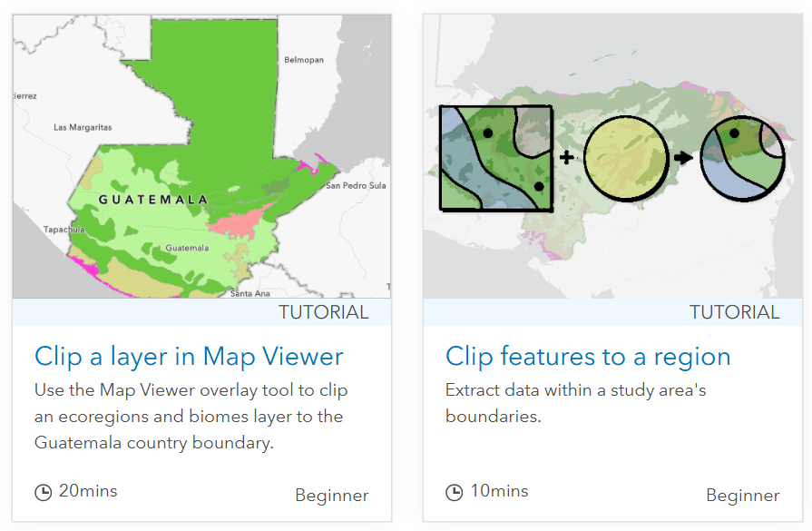812x531 pixels.
Task: Click the Beginner label on the Map Viewer card
Action: pos(332,496)
